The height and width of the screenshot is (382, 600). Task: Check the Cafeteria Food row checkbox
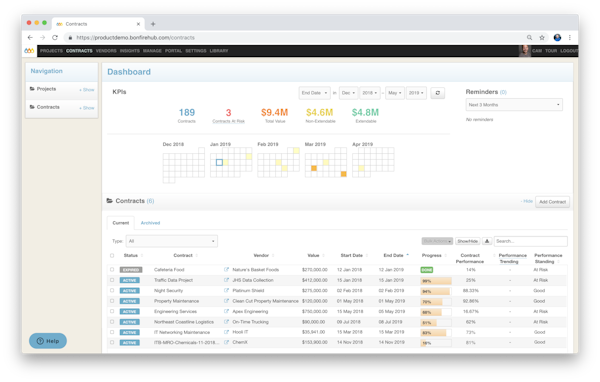coord(112,269)
